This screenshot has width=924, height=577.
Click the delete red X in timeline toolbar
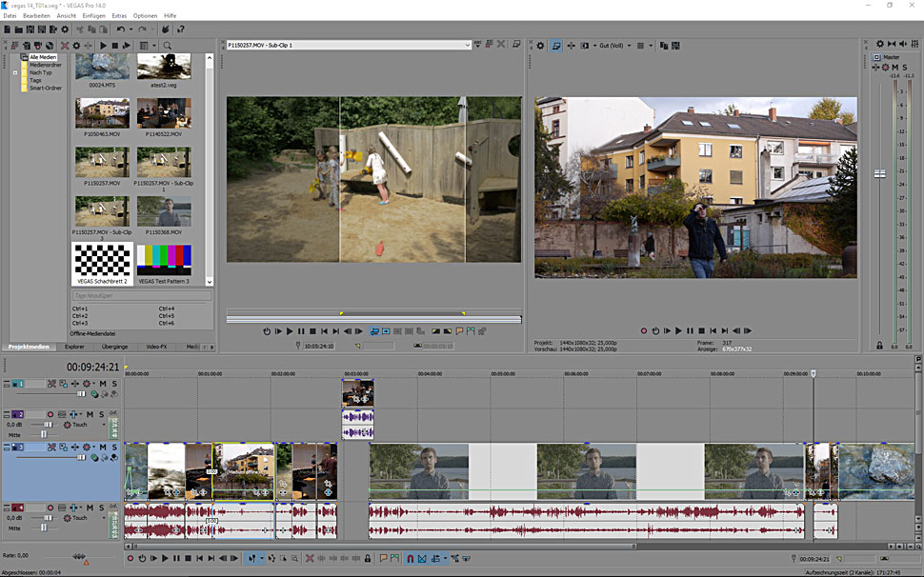tap(309, 558)
